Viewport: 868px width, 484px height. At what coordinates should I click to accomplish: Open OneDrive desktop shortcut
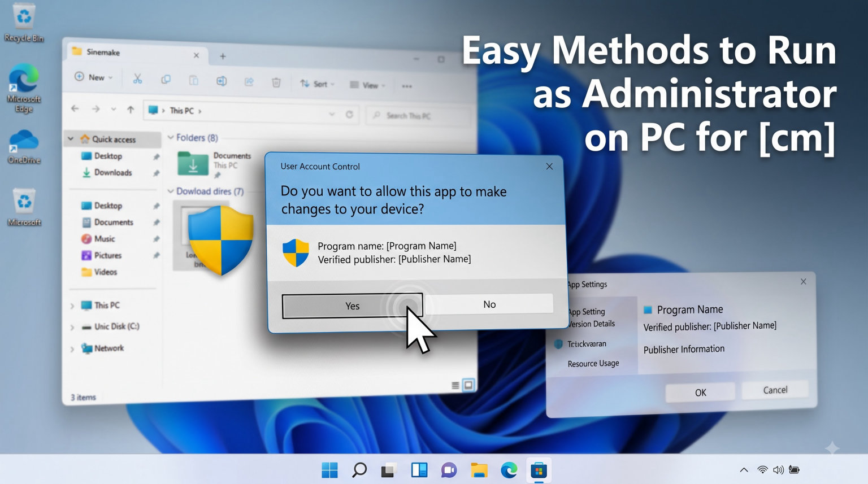pos(24,146)
